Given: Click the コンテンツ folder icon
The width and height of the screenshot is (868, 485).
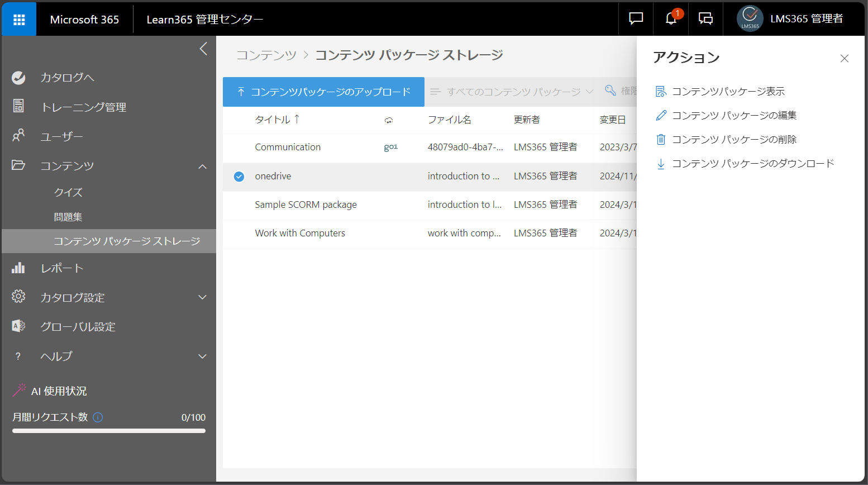Looking at the screenshot, I should tap(18, 165).
